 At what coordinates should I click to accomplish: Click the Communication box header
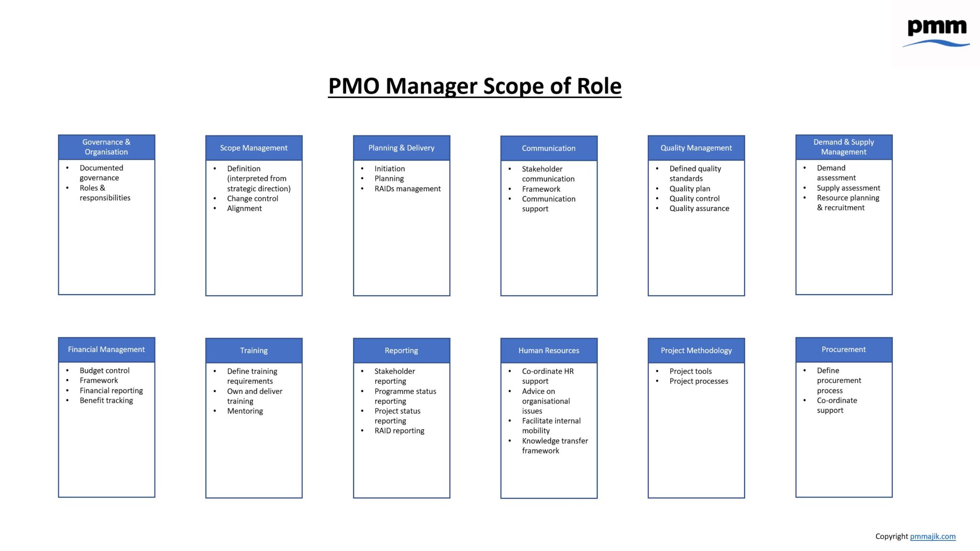[549, 147]
